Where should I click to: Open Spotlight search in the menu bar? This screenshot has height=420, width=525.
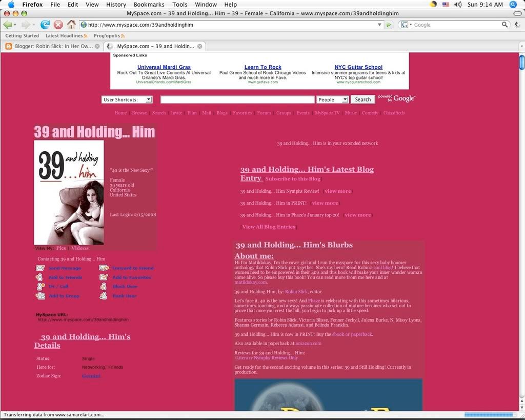513,4
